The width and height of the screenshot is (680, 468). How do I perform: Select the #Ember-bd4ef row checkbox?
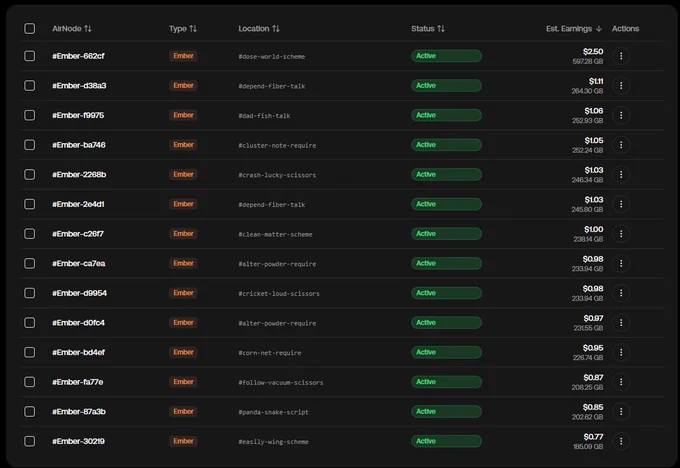(x=29, y=352)
